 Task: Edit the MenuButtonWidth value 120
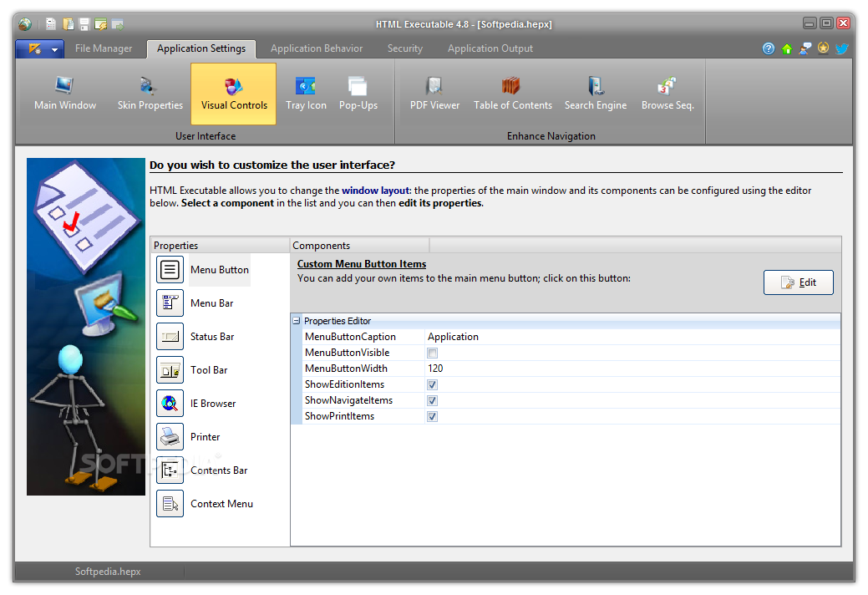(632, 369)
